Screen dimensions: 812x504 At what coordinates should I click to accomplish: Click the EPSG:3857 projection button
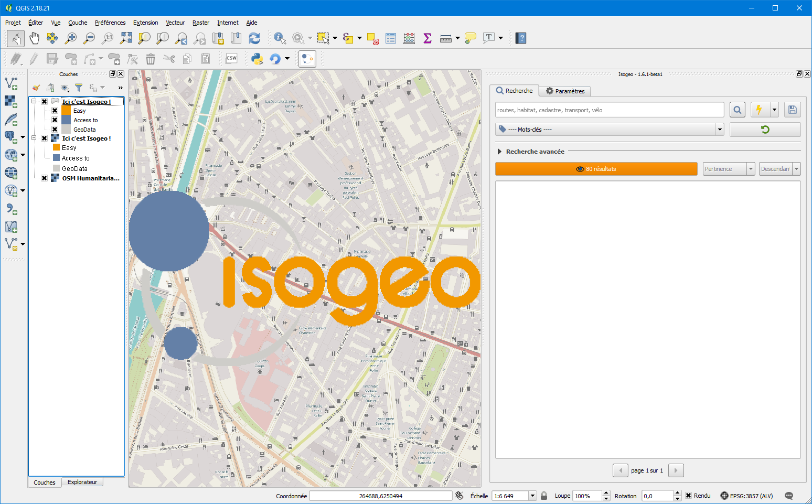(x=746, y=496)
